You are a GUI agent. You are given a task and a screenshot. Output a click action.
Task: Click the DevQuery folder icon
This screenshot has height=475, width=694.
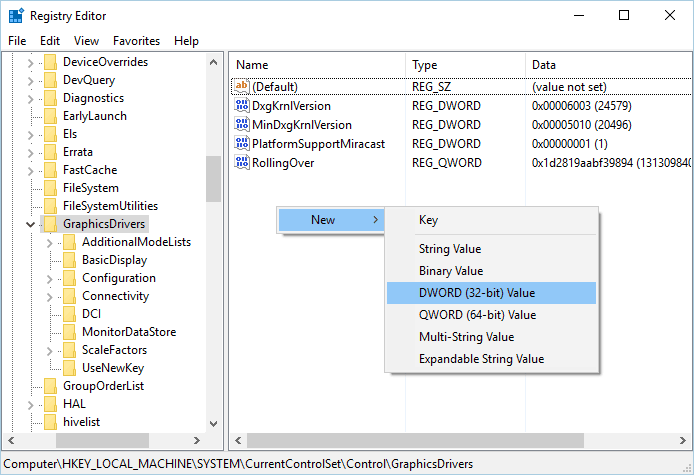(50, 80)
